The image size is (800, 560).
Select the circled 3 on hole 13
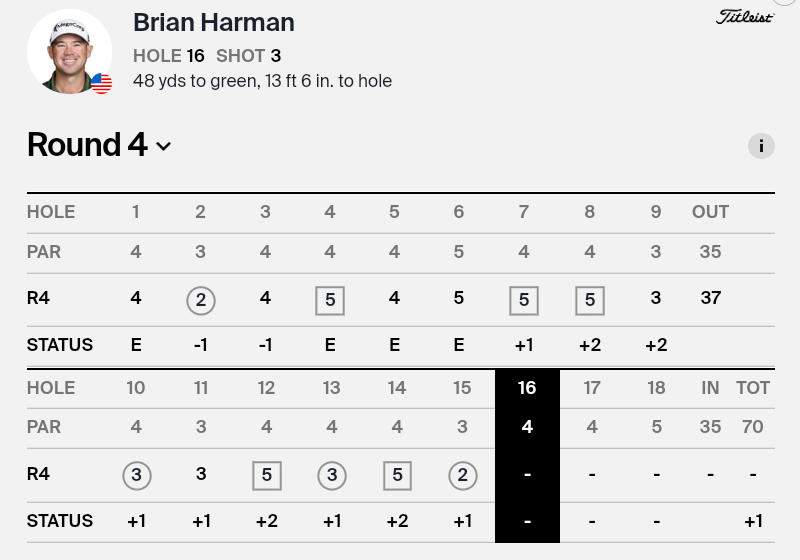(331, 474)
